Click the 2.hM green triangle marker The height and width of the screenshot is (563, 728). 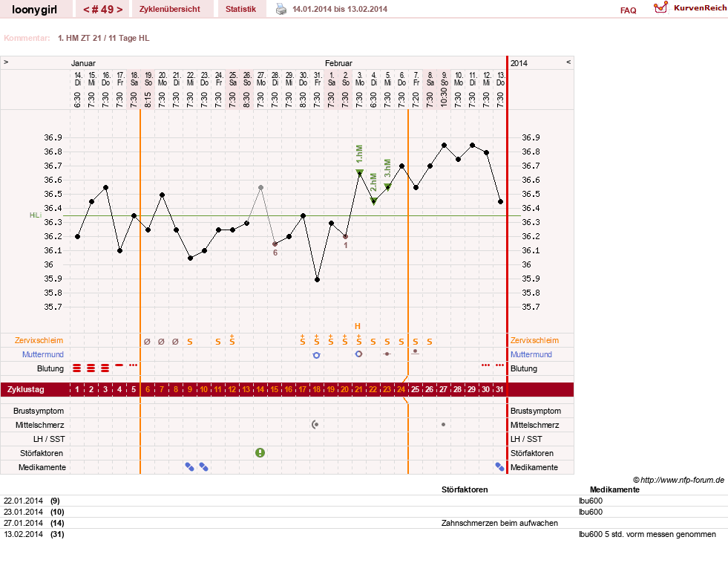tap(373, 201)
